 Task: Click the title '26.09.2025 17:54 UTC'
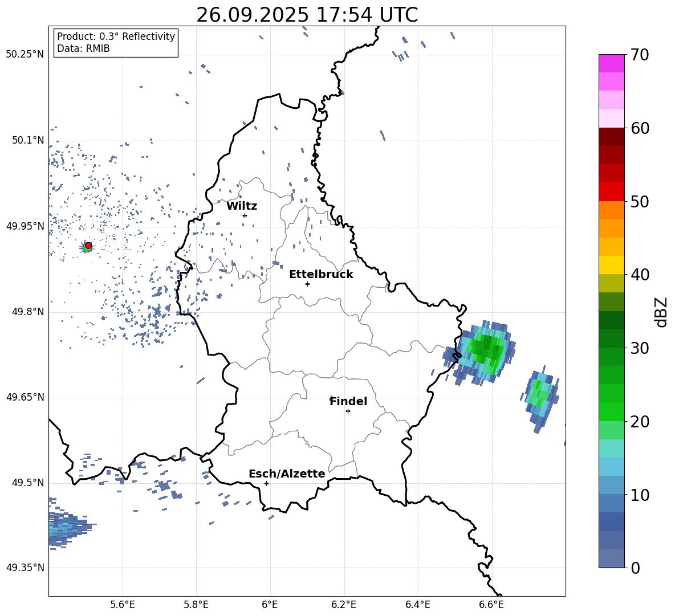coord(307,15)
